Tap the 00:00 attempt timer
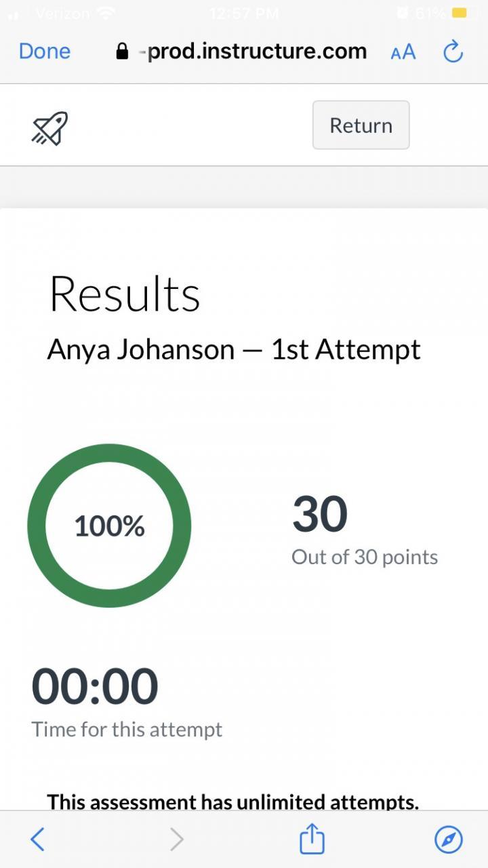 click(x=95, y=686)
